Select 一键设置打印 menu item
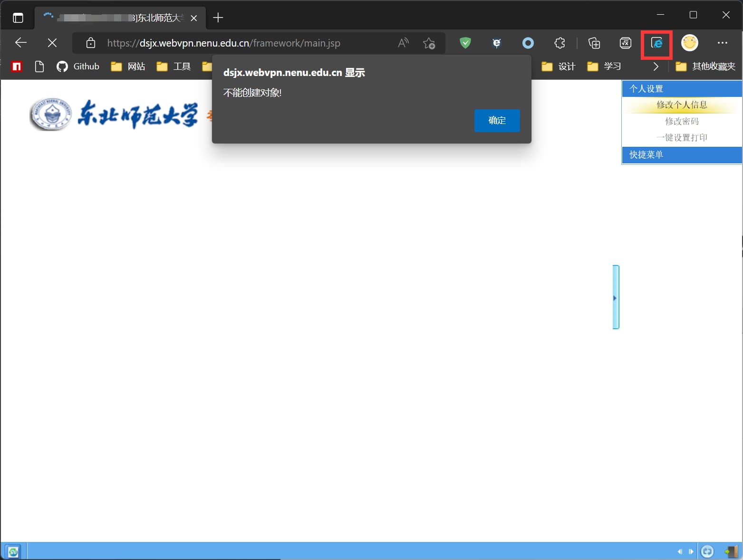Image resolution: width=743 pixels, height=560 pixels. [x=682, y=137]
